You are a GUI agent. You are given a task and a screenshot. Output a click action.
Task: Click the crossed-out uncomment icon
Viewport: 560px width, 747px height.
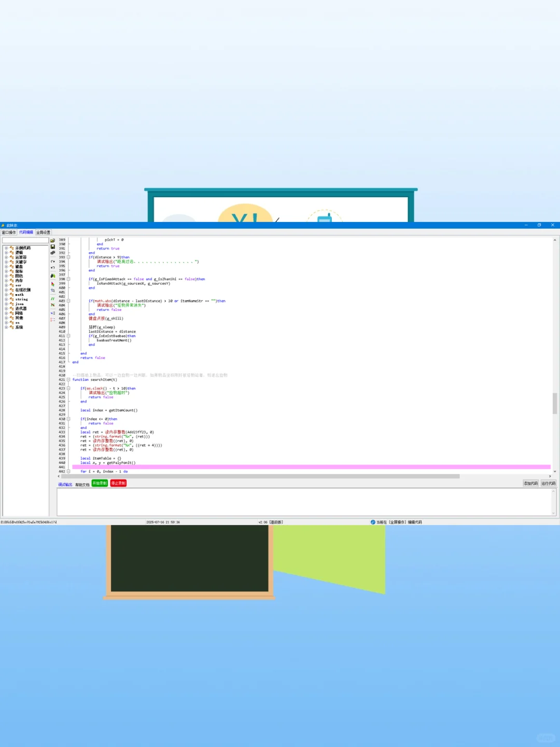tap(52, 305)
